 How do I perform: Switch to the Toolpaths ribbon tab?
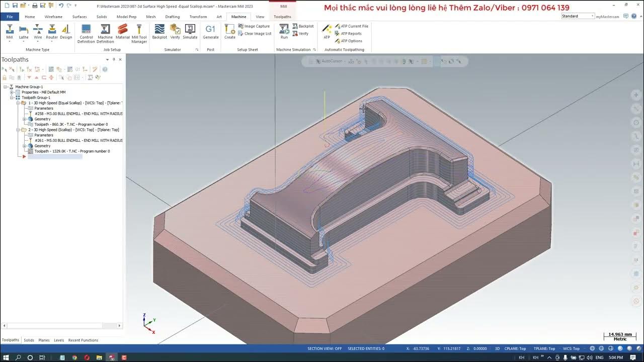282,17
